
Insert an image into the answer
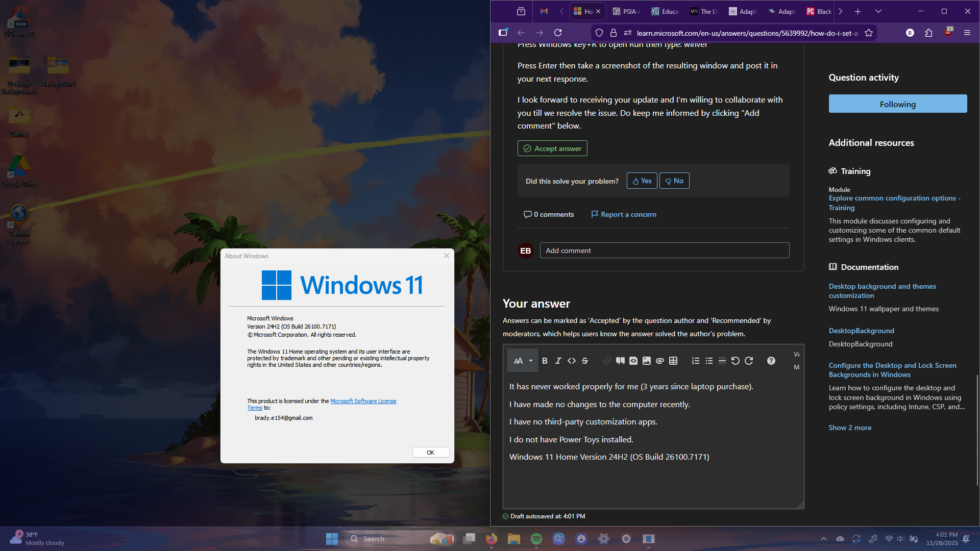[647, 361]
